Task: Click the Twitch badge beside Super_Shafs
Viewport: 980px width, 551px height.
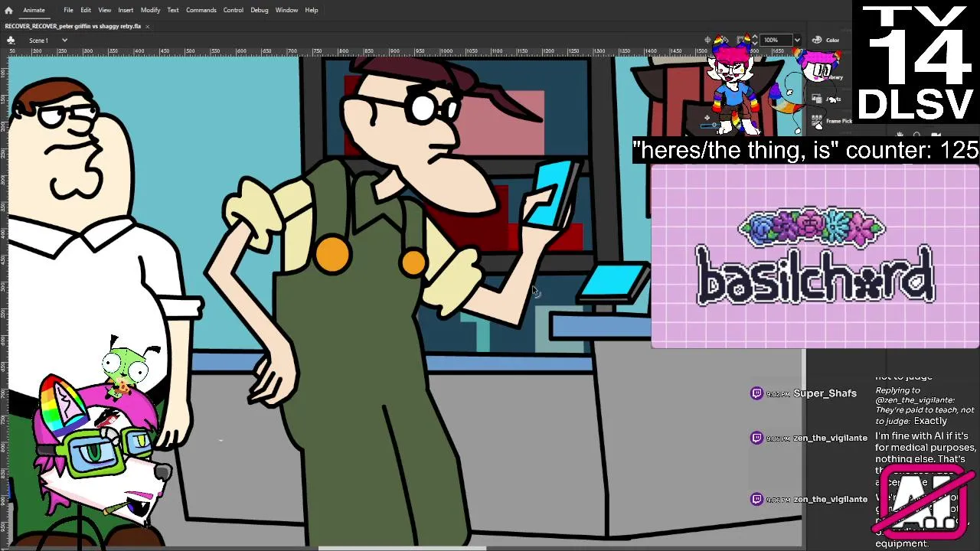Action: coord(757,393)
